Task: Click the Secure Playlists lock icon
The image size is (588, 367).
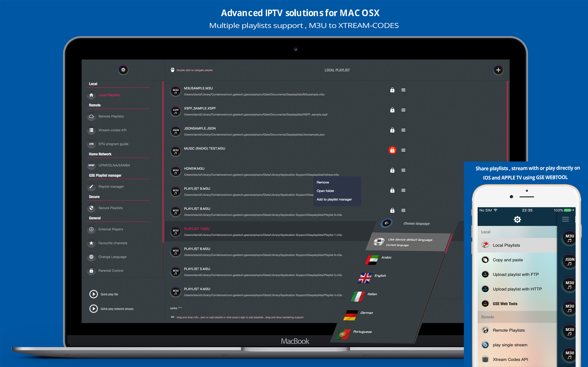Action: pyautogui.click(x=91, y=208)
